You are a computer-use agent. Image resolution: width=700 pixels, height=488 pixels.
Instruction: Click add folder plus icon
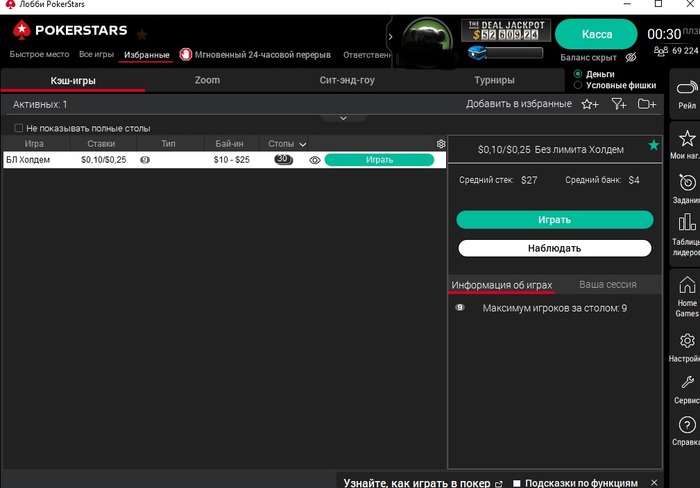pyautogui.click(x=646, y=104)
